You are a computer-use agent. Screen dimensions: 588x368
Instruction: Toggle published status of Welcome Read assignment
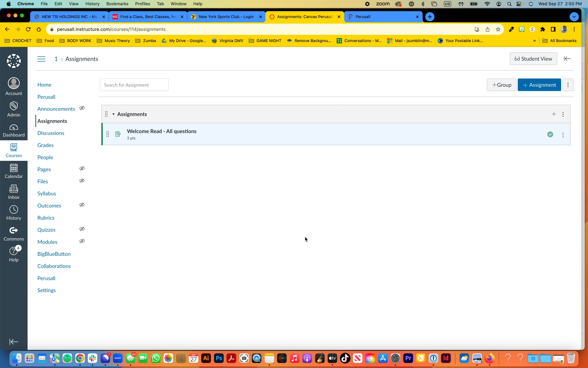[x=550, y=134]
